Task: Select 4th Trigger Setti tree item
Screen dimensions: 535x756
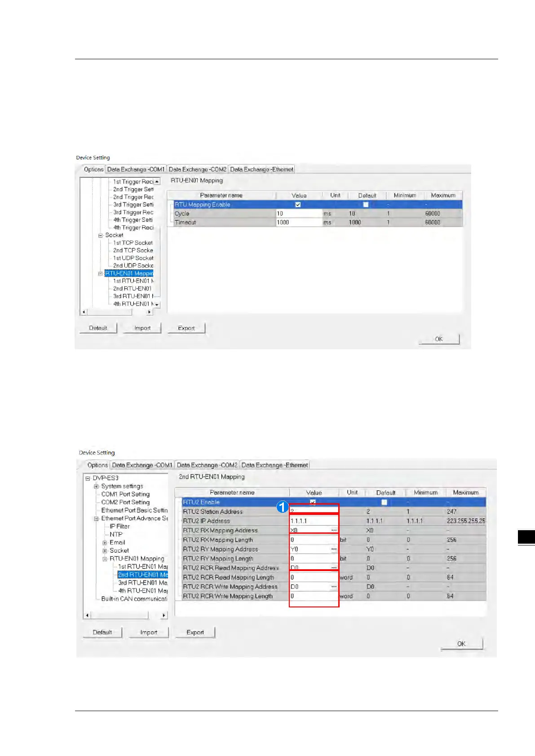Action: 133,220
